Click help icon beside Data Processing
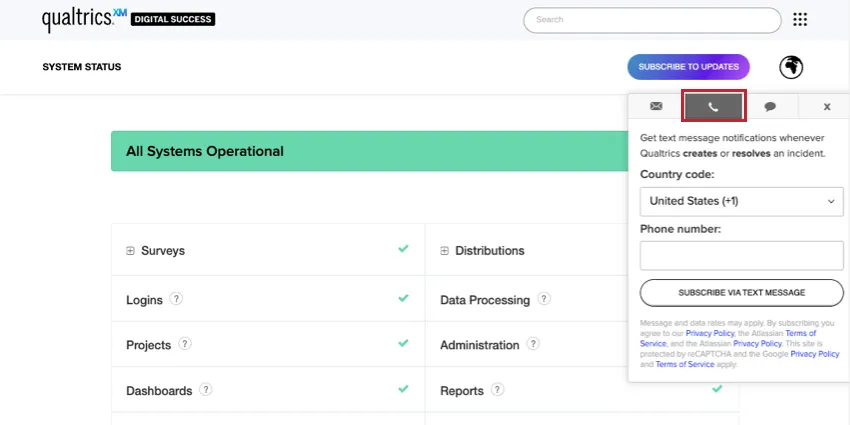850x425 pixels. click(544, 298)
